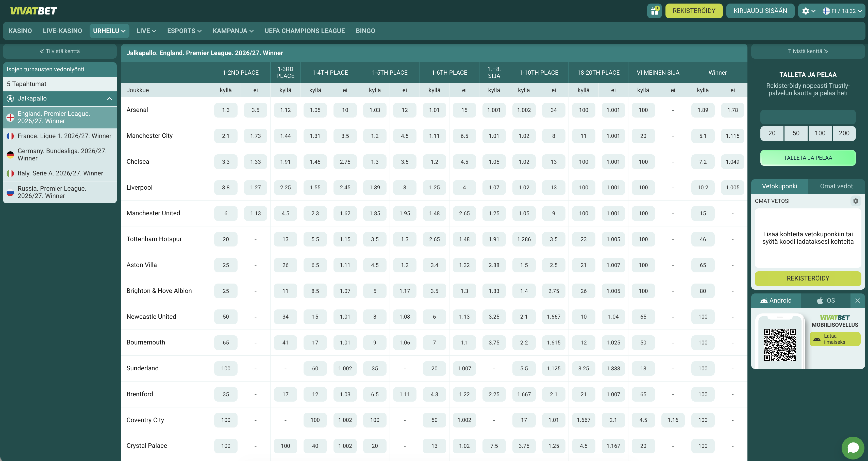Select Arsenal Winner kyllä odds 1.89
This screenshot has width=868, height=461.
point(703,110)
